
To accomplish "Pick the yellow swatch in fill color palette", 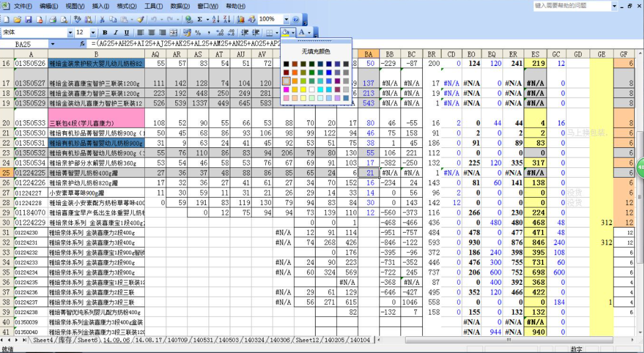I will click(304, 89).
